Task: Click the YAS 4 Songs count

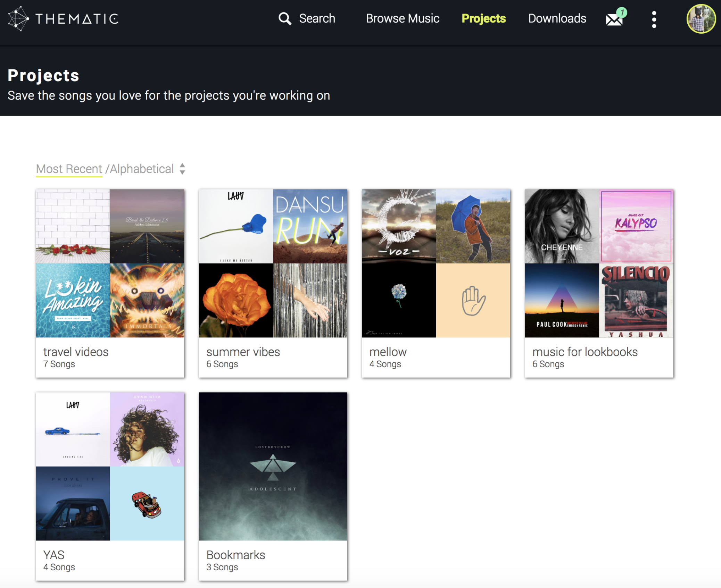Action: [59, 567]
